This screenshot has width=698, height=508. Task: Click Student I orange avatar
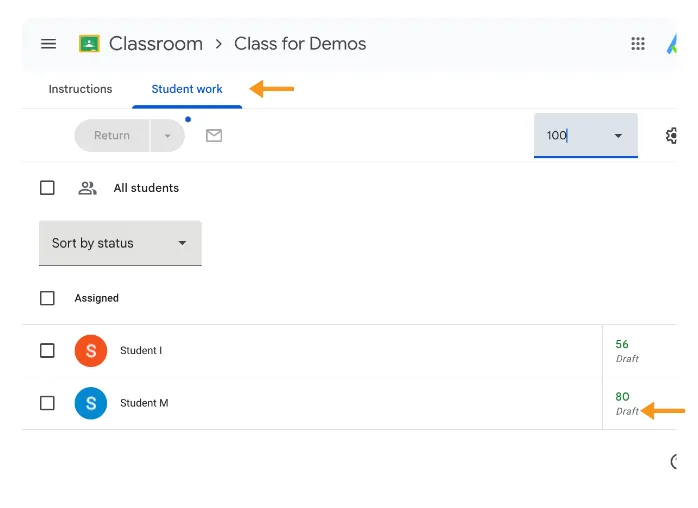[x=91, y=351]
